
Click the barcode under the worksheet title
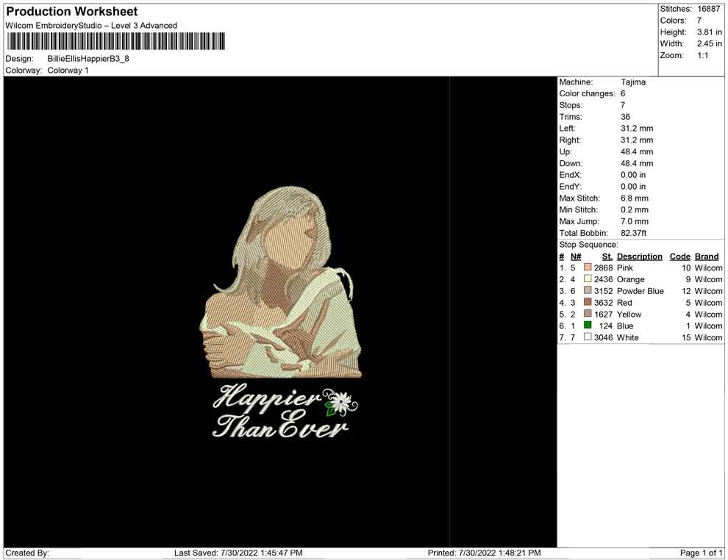[115, 41]
